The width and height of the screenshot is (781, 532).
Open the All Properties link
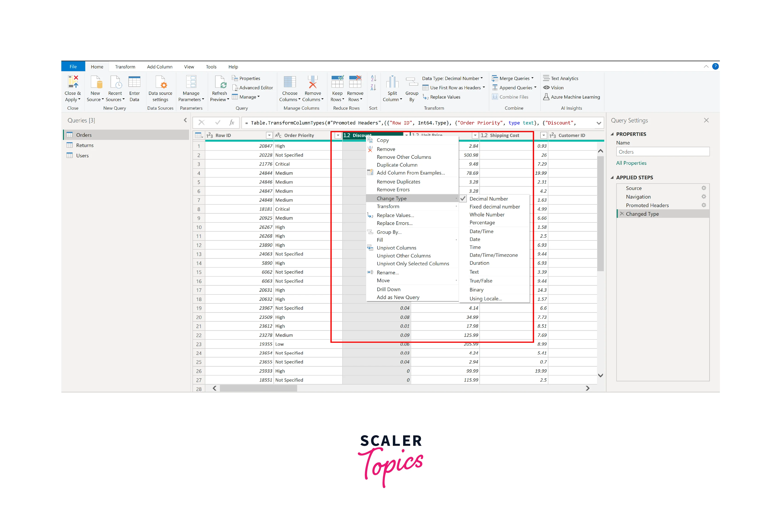point(631,163)
